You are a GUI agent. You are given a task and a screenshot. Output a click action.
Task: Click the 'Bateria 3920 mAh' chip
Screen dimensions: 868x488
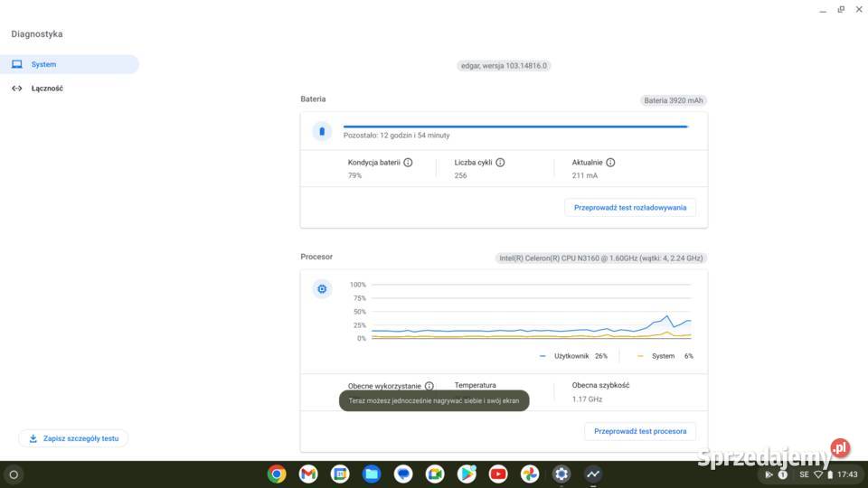(x=673, y=100)
